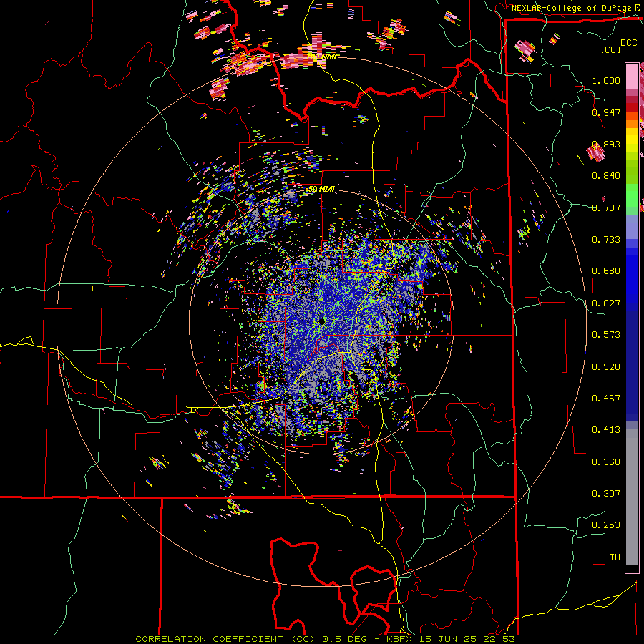The width and height of the screenshot is (644, 644).
Task: Select the 0.627 legend value
Action: point(606,303)
